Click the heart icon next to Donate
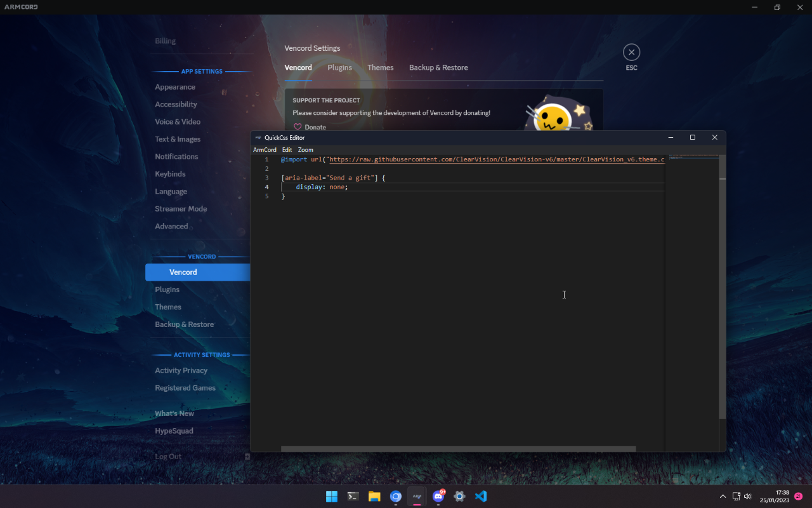Image resolution: width=812 pixels, height=508 pixels. tap(298, 126)
